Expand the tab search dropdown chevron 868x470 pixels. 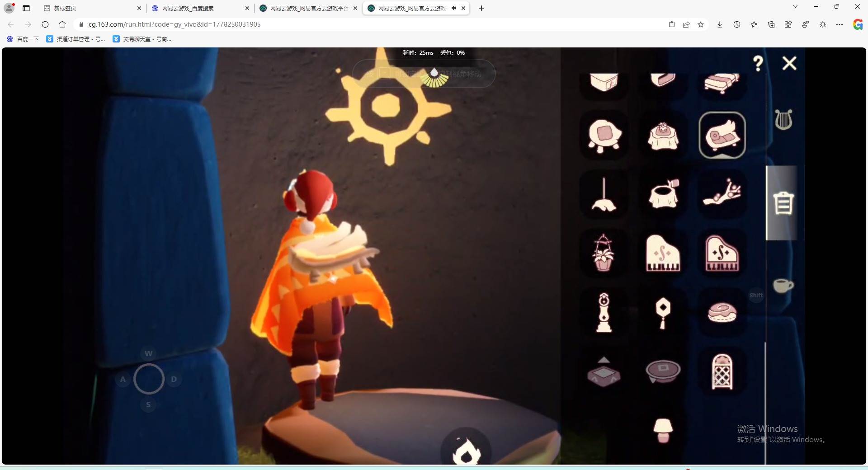tap(795, 7)
